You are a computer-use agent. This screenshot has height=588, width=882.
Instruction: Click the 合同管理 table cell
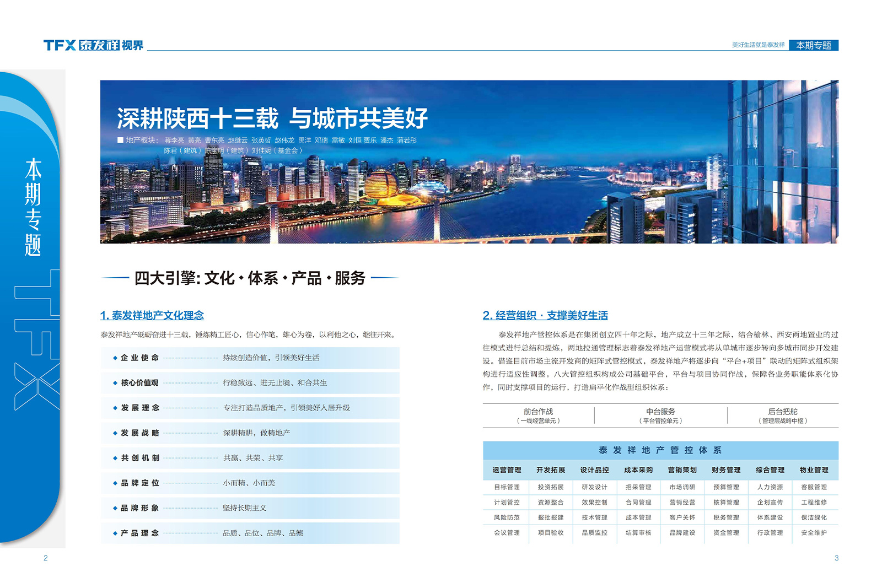[638, 503]
